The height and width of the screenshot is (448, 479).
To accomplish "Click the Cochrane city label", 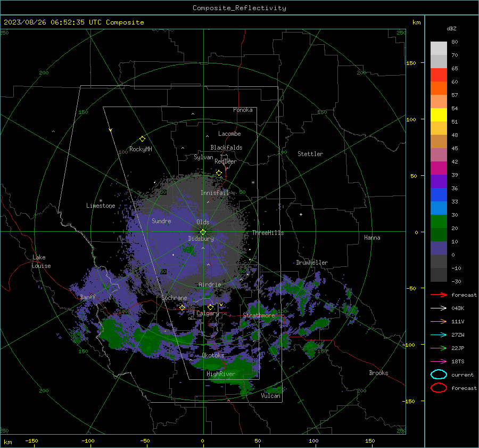I will 174,298.
